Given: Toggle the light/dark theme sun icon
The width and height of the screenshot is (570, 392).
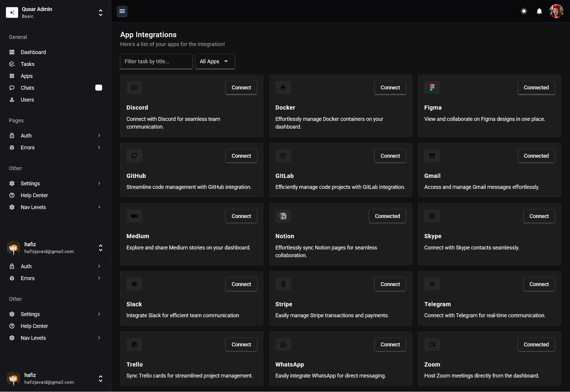Looking at the screenshot, I should tap(524, 11).
